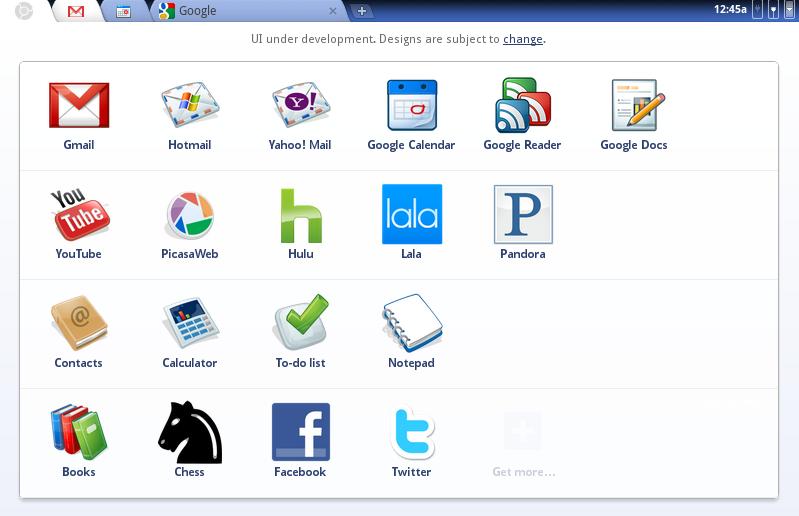
Task: Switch to the Calendar pinned tab
Action: click(123, 11)
